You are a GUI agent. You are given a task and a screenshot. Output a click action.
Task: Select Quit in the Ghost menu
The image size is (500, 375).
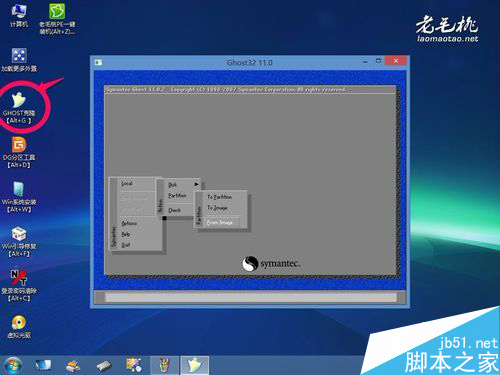(x=125, y=245)
